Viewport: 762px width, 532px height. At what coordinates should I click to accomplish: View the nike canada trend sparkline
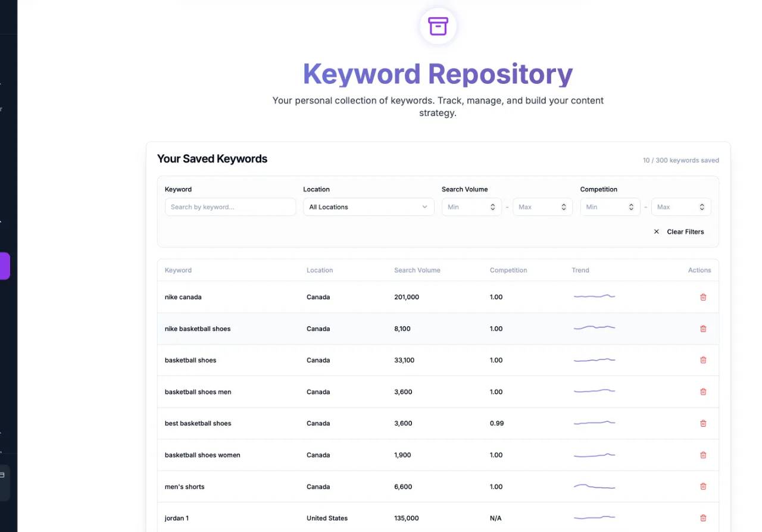click(x=594, y=296)
